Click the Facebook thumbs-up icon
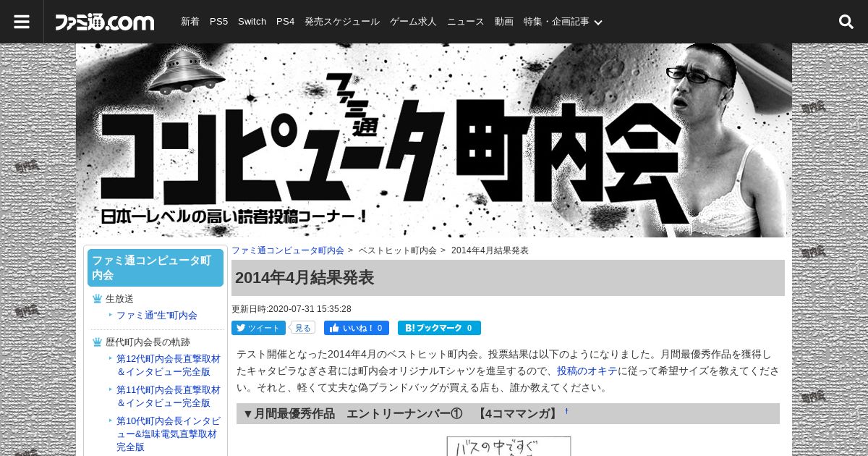Image resolution: width=868 pixels, height=456 pixels. tap(334, 328)
